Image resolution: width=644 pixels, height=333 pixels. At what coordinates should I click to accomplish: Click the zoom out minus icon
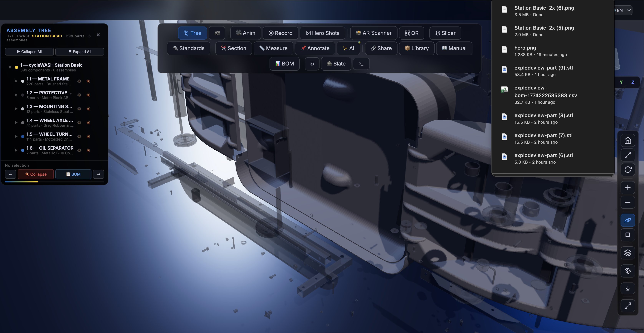[x=627, y=202]
